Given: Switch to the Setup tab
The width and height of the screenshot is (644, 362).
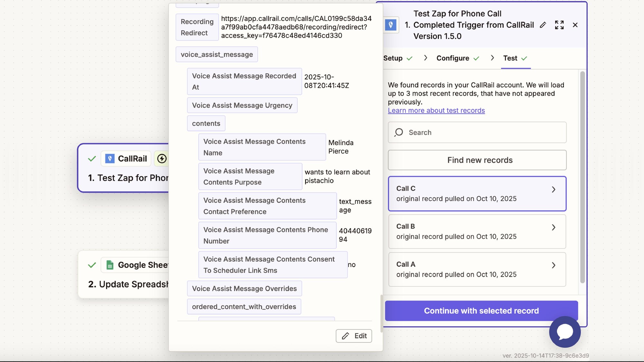Looking at the screenshot, I should pos(393,58).
